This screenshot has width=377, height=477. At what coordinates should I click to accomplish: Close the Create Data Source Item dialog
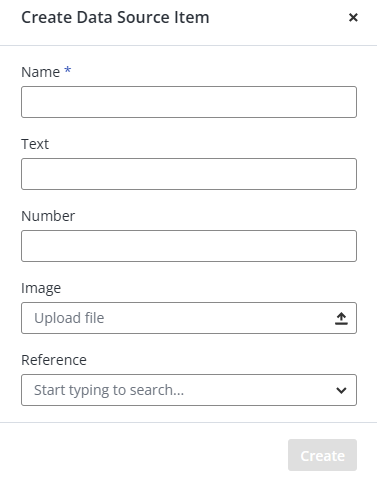(x=353, y=17)
